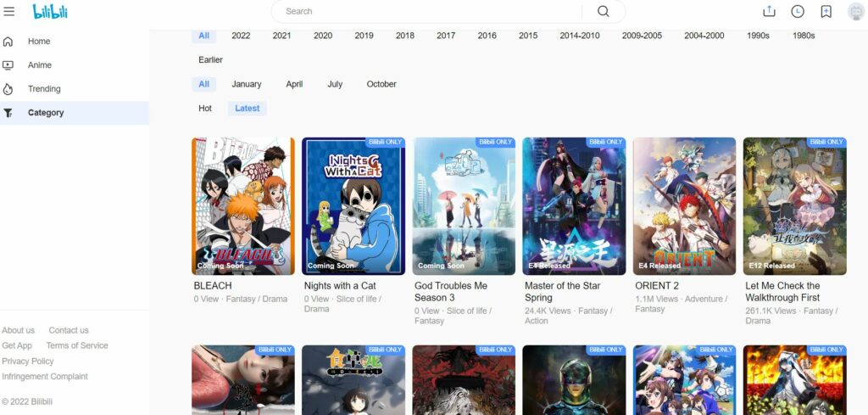Viewport: 868px width, 415px height.
Task: Open Nights with a Cat poster
Action: pos(353,206)
